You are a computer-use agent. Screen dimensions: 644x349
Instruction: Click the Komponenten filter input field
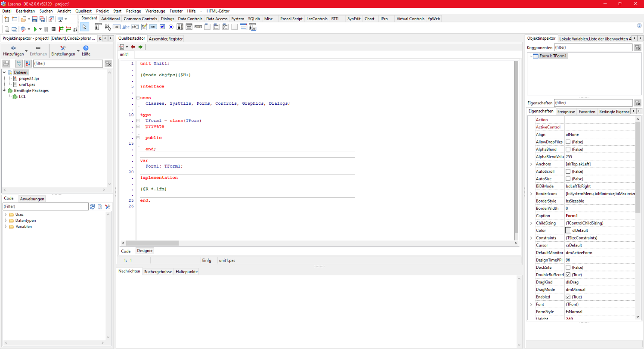(x=593, y=47)
